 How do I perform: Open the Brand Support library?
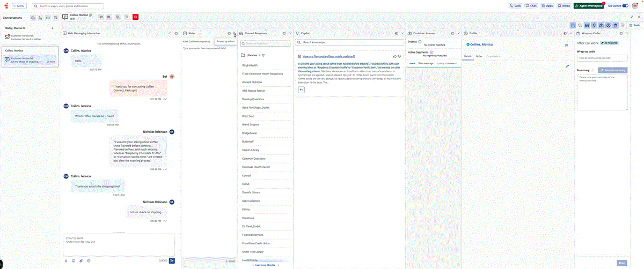(266, 124)
